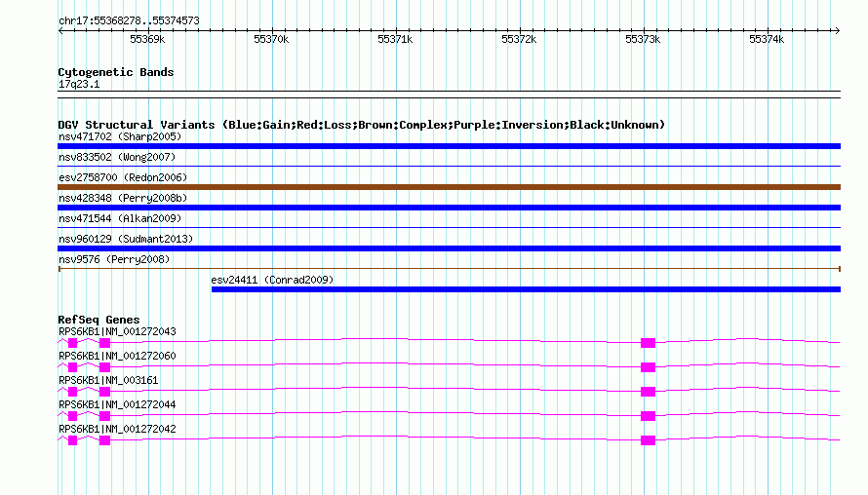Viewport: 868px width, 495px height.
Task: Click the chr17:55368278..55374573 coordinate label
Action: point(129,21)
